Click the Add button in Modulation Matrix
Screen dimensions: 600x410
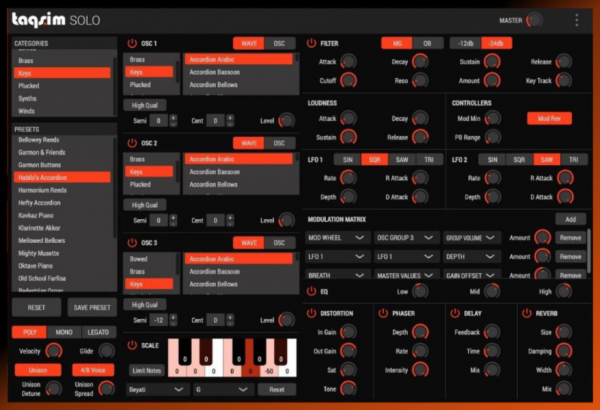pos(571,219)
